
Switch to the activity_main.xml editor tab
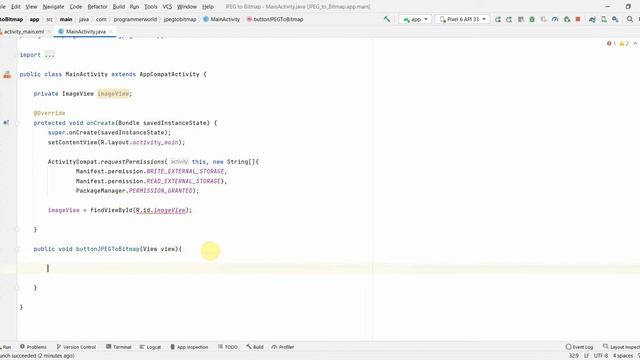pyautogui.click(x=24, y=31)
